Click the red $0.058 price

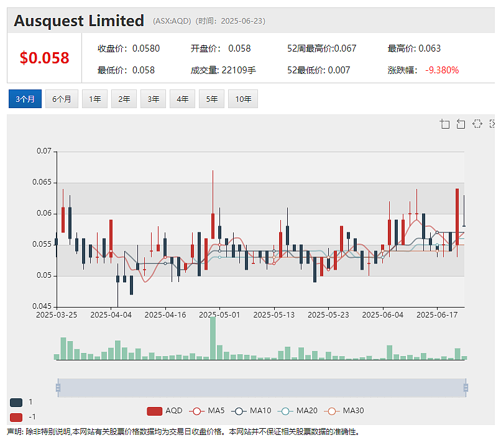pos(44,58)
